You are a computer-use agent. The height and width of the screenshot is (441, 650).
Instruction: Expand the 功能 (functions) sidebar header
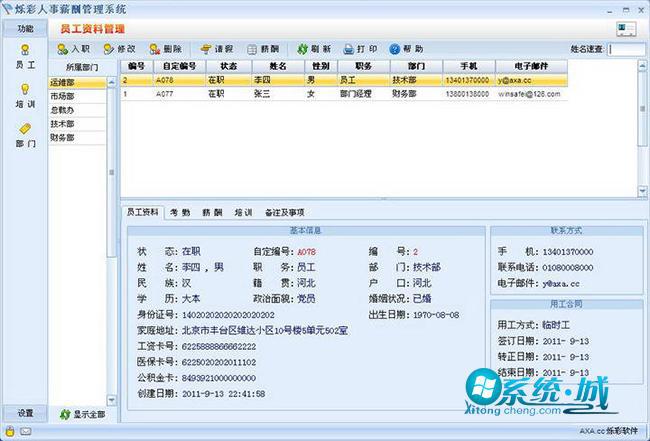[25, 29]
